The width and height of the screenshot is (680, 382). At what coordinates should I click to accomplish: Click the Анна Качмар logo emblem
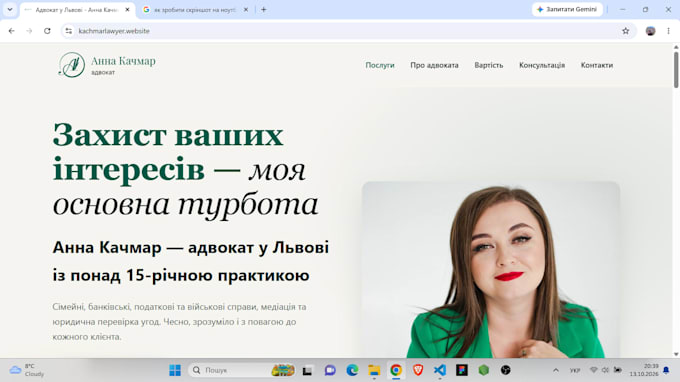[x=72, y=65]
